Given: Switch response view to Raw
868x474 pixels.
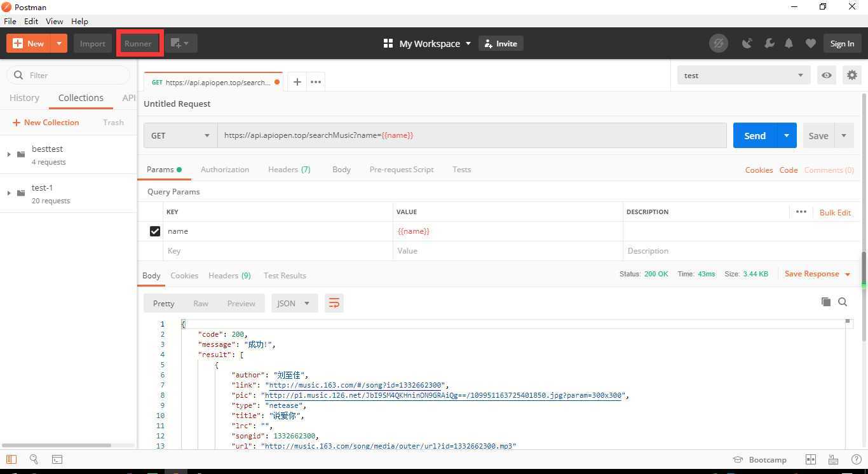Looking at the screenshot, I should 201,303.
